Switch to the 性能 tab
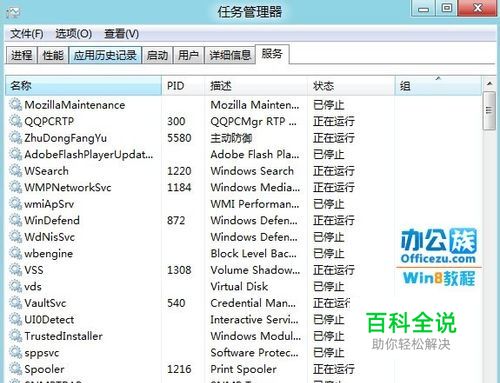Viewport: 500px width, 383px height. click(x=53, y=55)
